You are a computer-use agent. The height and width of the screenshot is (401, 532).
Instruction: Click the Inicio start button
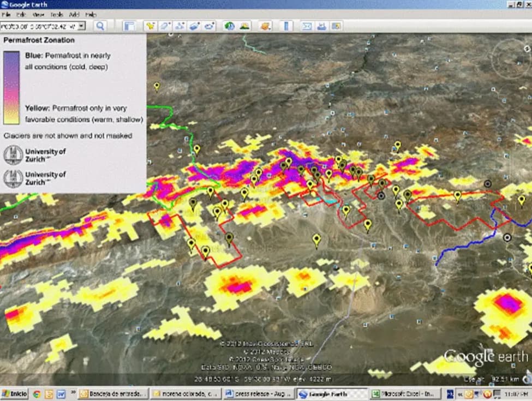[15, 393]
